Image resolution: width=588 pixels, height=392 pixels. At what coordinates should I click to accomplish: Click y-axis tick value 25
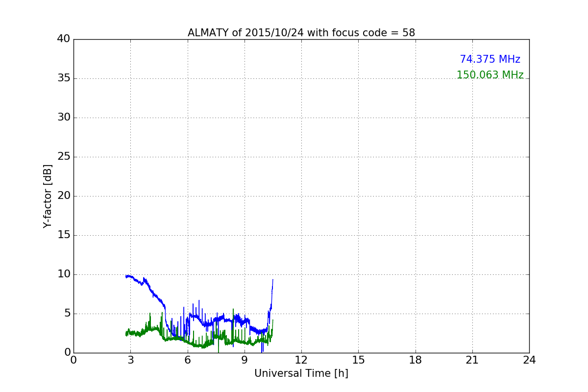point(64,157)
